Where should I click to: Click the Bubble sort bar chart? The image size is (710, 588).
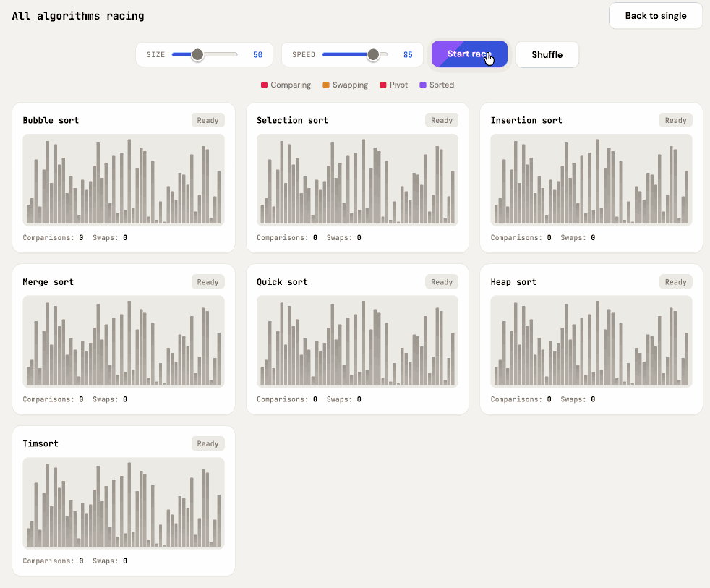tap(123, 179)
